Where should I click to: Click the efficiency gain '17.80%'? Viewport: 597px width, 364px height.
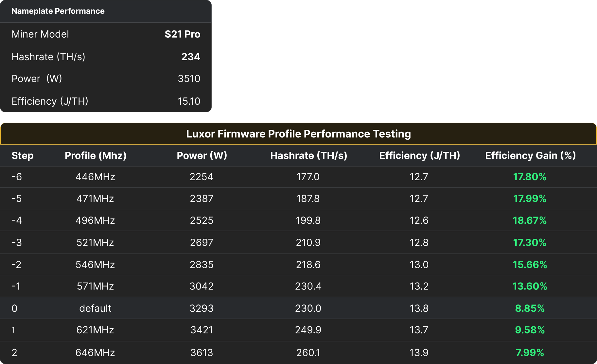click(x=530, y=177)
